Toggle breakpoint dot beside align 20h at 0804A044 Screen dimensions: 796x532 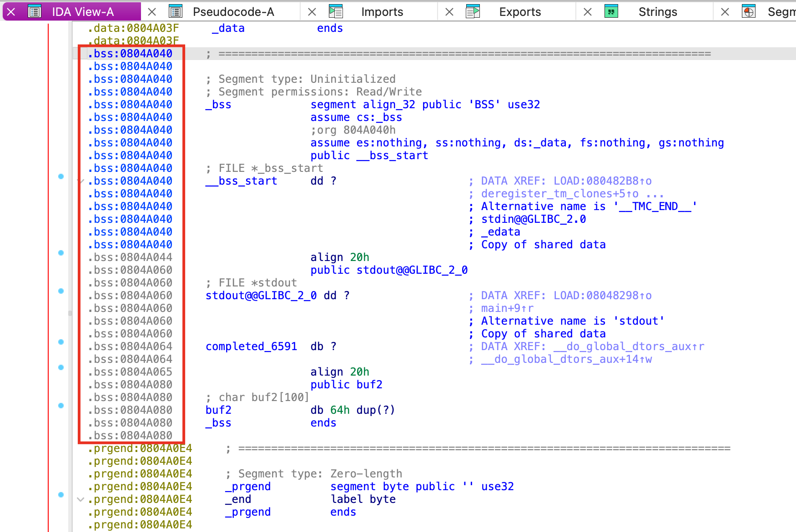pos(61,253)
